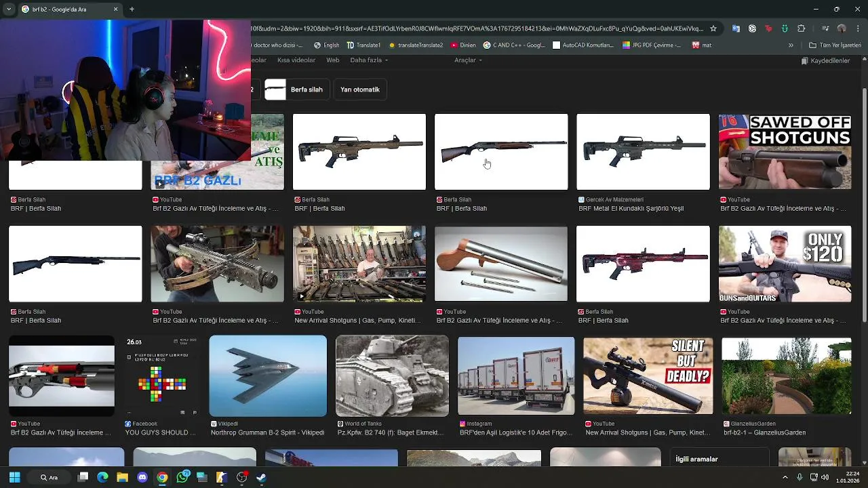Screen dimensions: 868x488
Task: Expand the "Daha fazla" dropdown
Action: click(369, 60)
